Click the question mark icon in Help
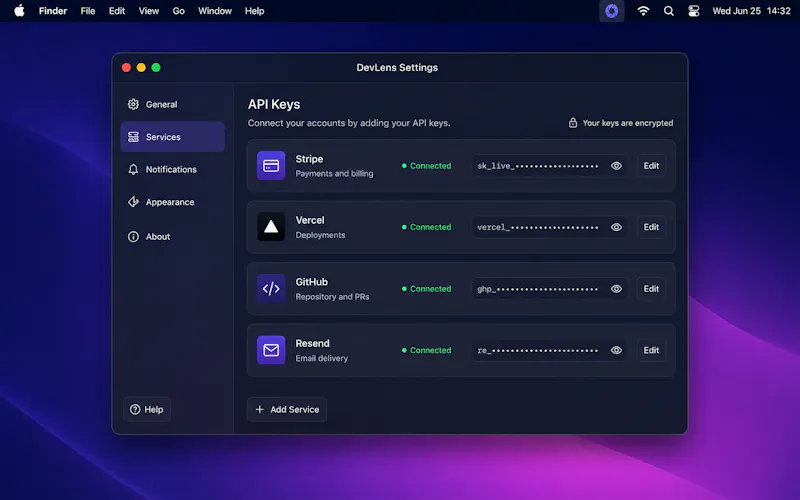The width and height of the screenshot is (800, 500). pos(135,409)
